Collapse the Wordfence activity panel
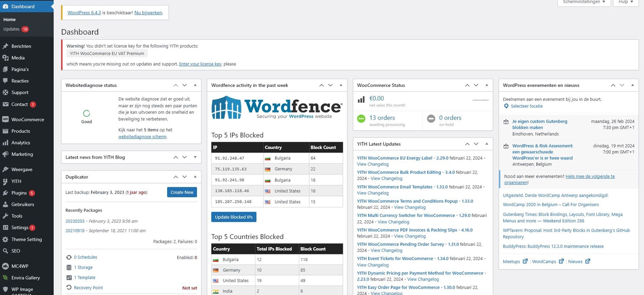This screenshot has height=295, width=644. (x=341, y=85)
